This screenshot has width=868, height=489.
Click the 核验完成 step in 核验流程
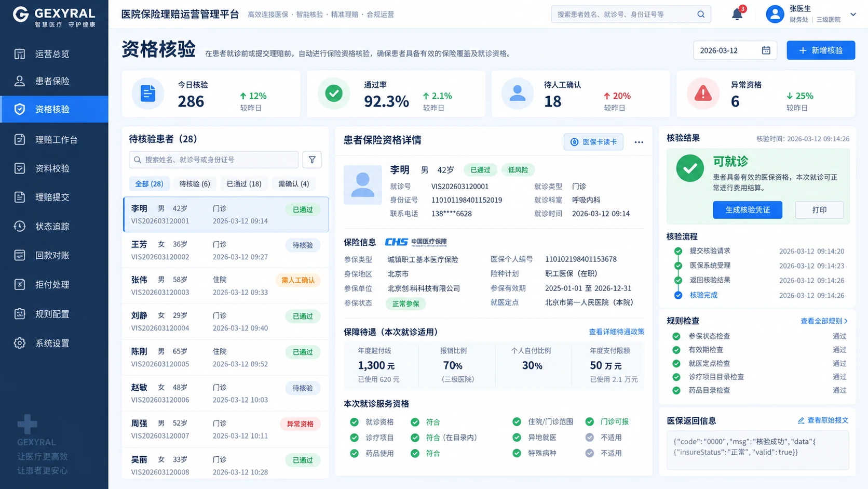[703, 295]
